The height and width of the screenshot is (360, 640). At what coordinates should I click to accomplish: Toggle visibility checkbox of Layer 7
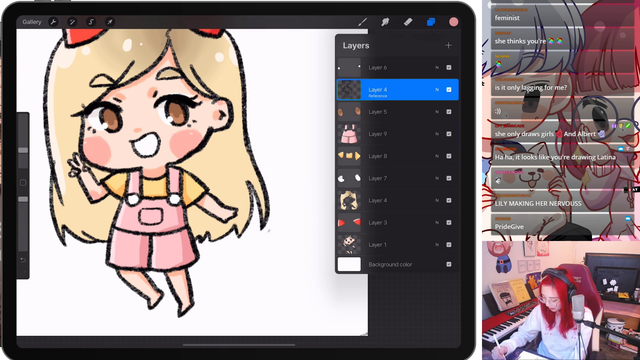click(449, 178)
